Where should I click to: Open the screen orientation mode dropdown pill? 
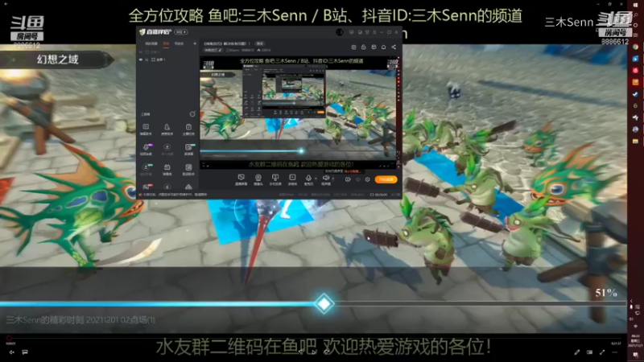click(x=180, y=32)
